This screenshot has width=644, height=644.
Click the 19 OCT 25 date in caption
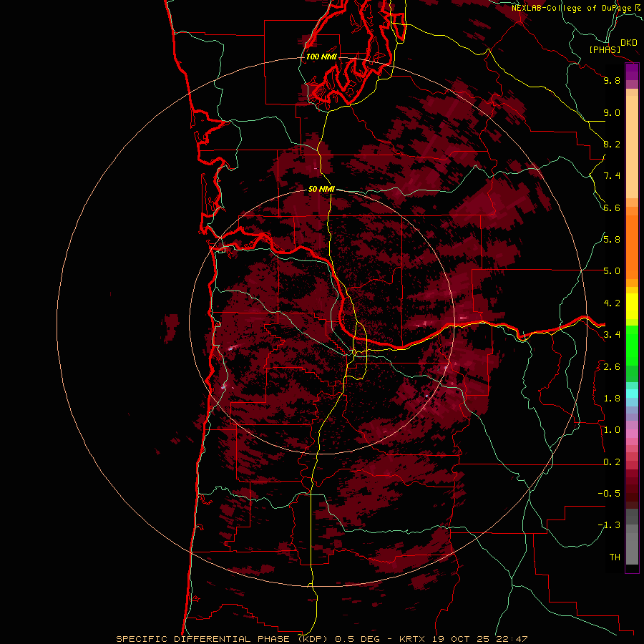[x=459, y=639]
